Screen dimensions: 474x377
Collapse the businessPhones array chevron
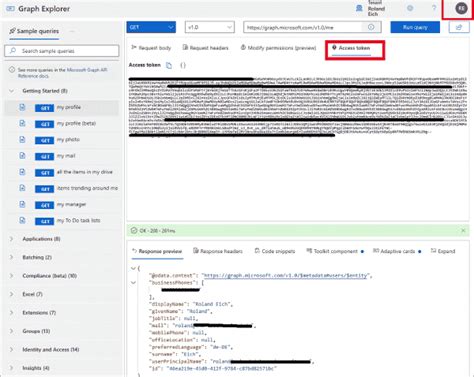pyautogui.click(x=133, y=283)
